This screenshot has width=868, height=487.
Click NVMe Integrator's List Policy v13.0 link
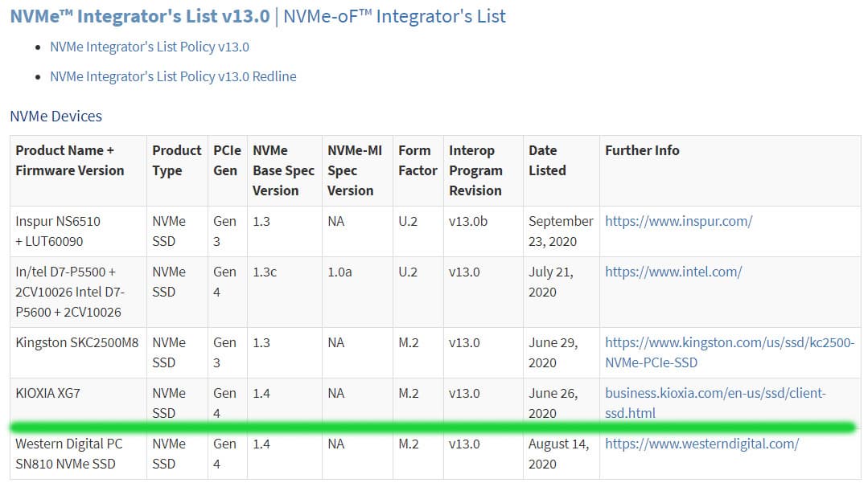[150, 47]
